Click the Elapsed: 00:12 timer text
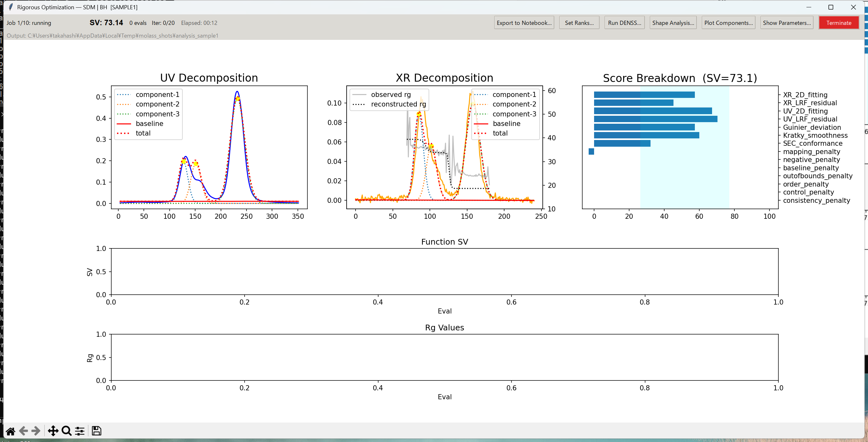 tap(199, 23)
